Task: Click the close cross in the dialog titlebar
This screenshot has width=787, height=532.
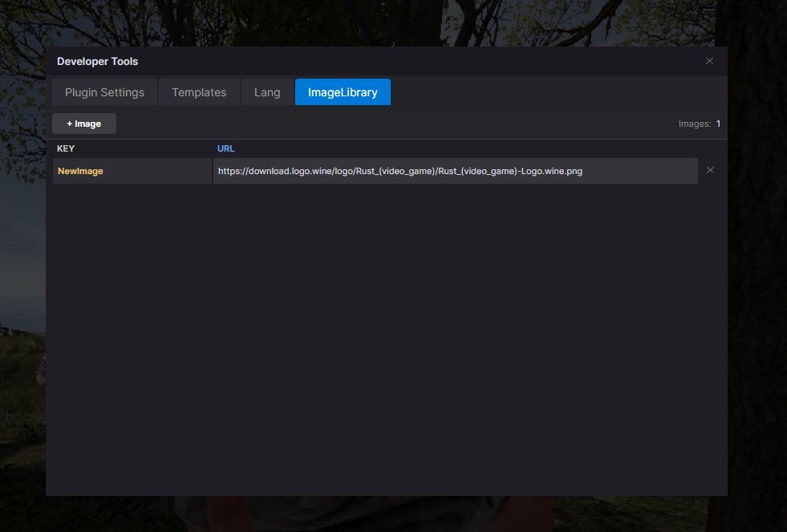Action: click(709, 60)
